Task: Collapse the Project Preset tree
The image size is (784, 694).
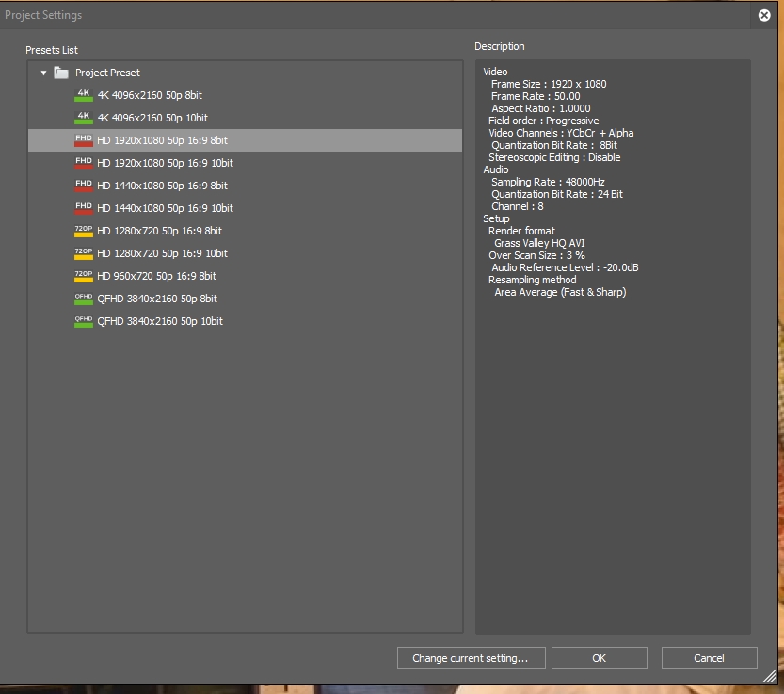Action: point(44,73)
